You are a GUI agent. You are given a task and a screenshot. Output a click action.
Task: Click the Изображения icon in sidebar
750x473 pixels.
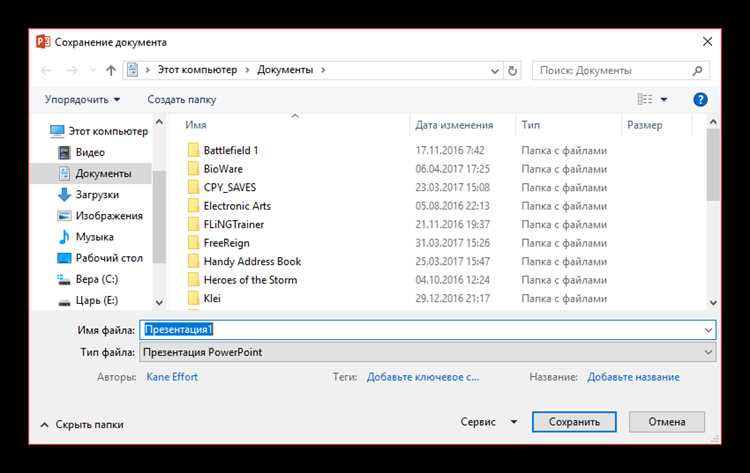click(x=64, y=216)
